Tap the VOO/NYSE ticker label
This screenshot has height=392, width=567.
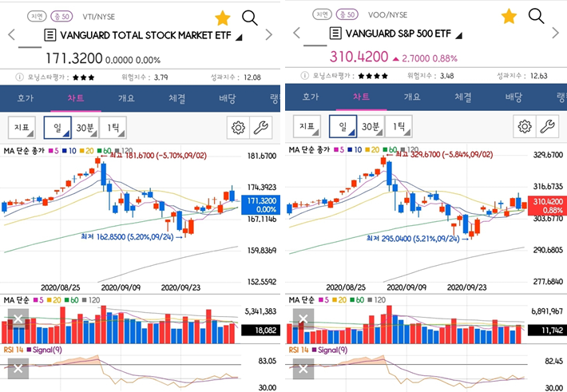387,15
